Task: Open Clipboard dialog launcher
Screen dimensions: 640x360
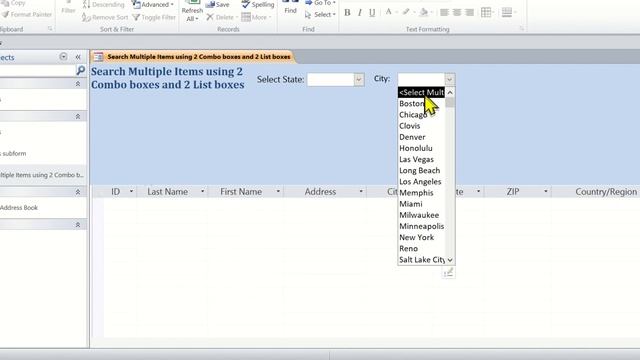Action: pos(50,29)
